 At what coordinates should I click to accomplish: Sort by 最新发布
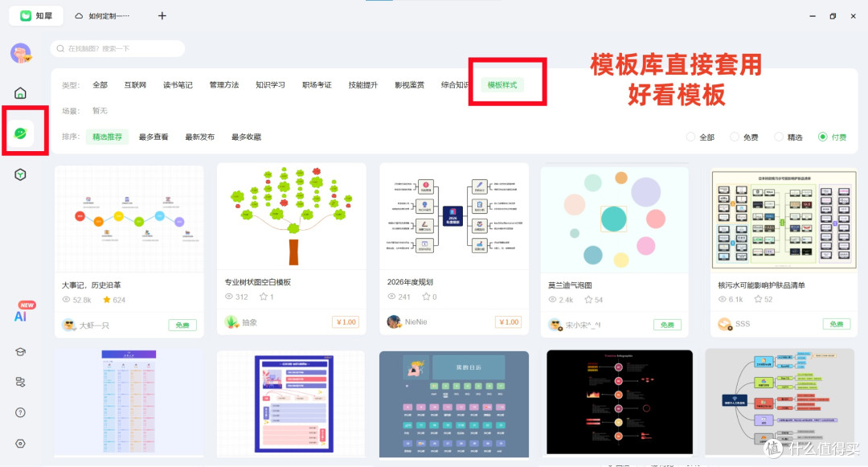click(199, 137)
